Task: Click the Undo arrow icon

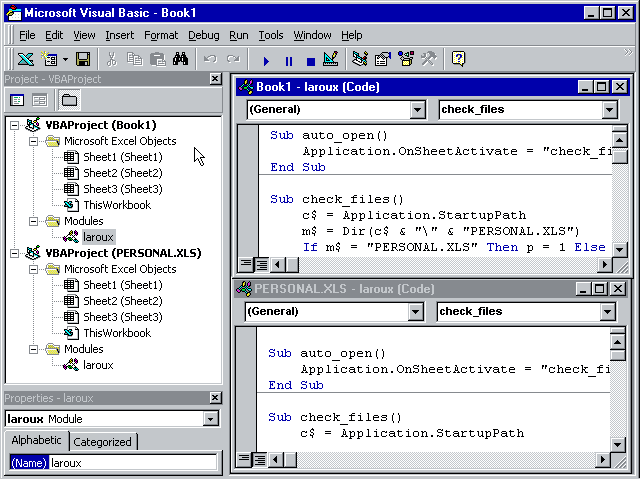Action: click(x=210, y=59)
